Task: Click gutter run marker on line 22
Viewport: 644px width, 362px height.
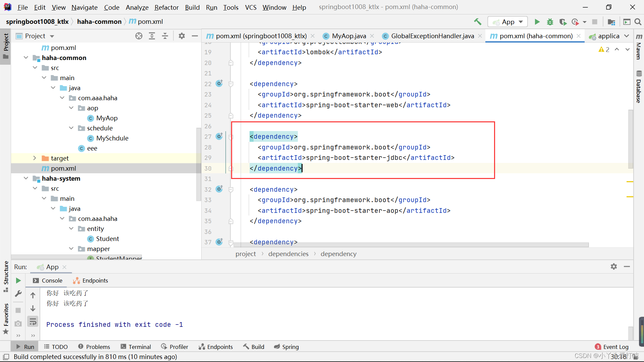Action: pyautogui.click(x=219, y=83)
